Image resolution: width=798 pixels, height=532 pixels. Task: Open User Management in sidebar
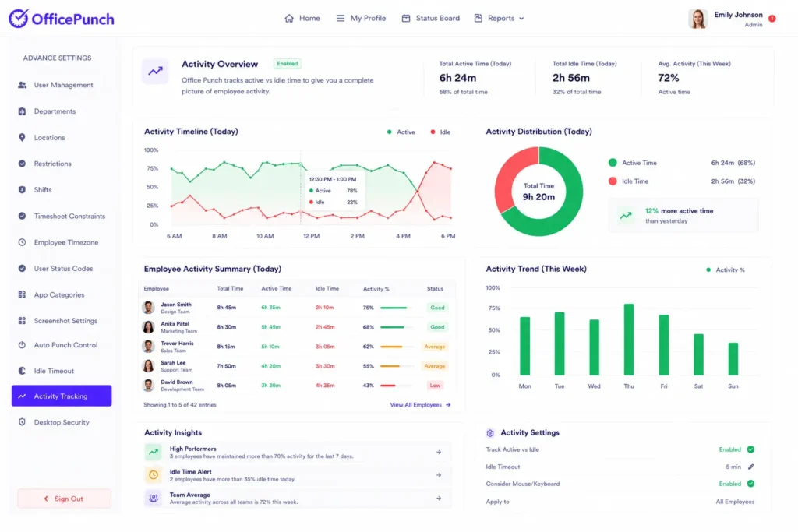click(x=62, y=85)
